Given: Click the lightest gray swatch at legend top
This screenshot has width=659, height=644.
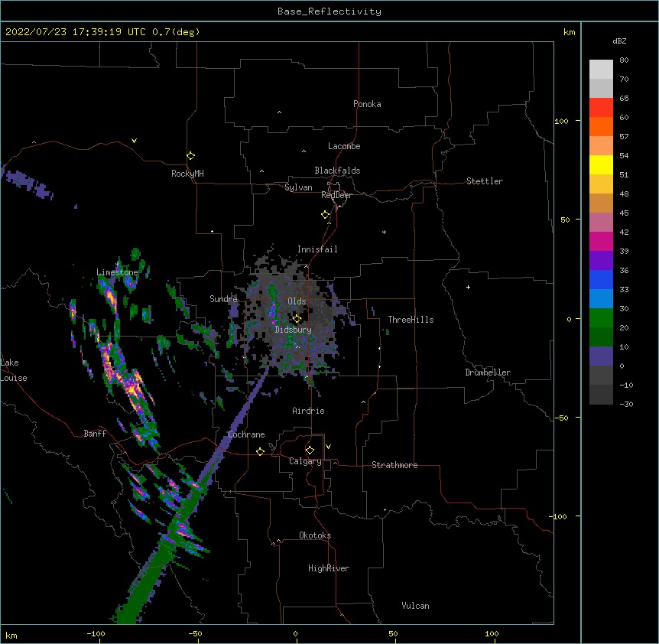Looking at the screenshot, I should tap(601, 70).
